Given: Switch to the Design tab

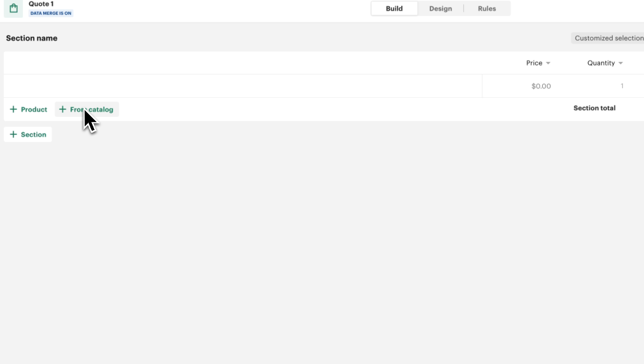Looking at the screenshot, I should 440,8.
